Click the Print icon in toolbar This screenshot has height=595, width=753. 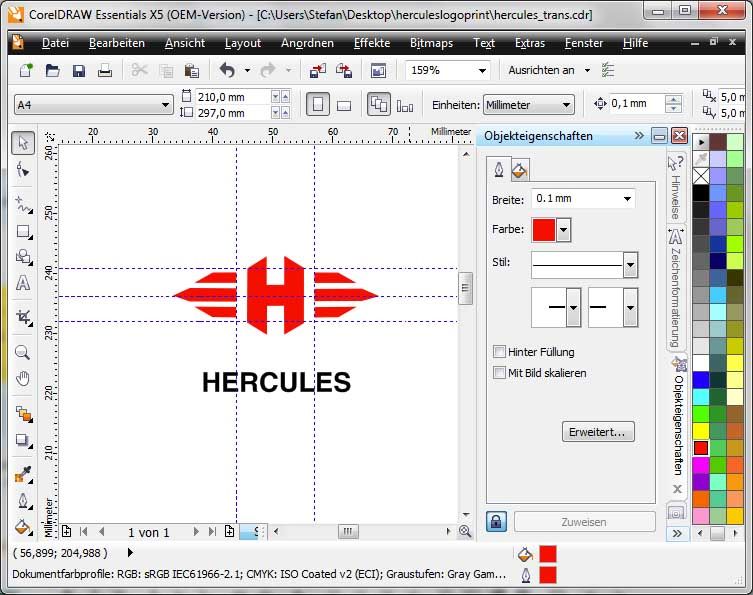coord(104,71)
